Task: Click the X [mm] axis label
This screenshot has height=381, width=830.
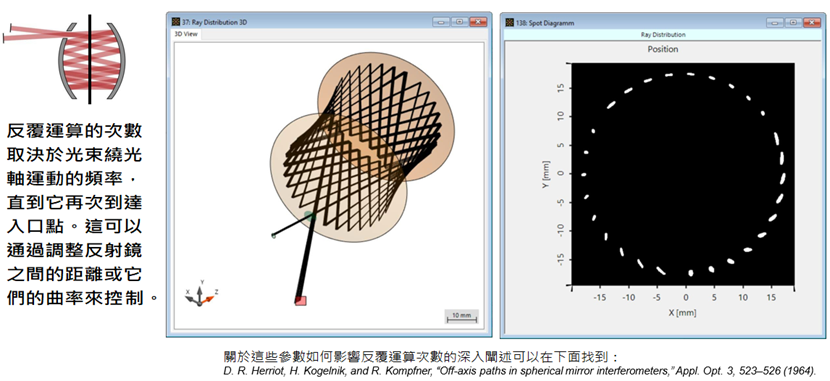Action: point(682,312)
